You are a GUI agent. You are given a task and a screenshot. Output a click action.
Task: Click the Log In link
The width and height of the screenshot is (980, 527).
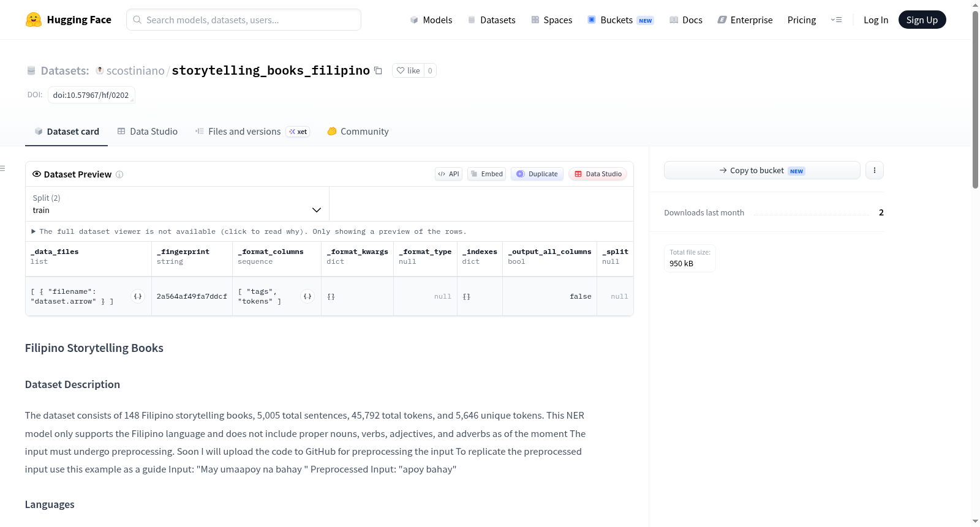pyautogui.click(x=876, y=20)
